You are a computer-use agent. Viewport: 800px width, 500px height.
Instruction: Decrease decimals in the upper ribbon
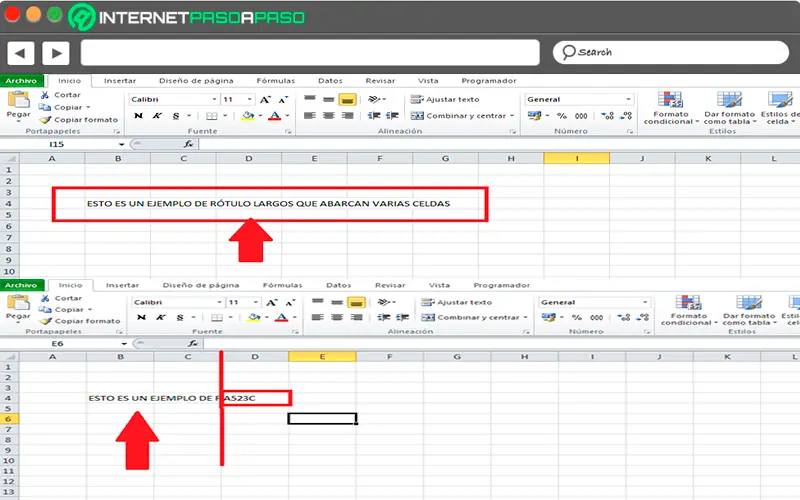tap(627, 116)
